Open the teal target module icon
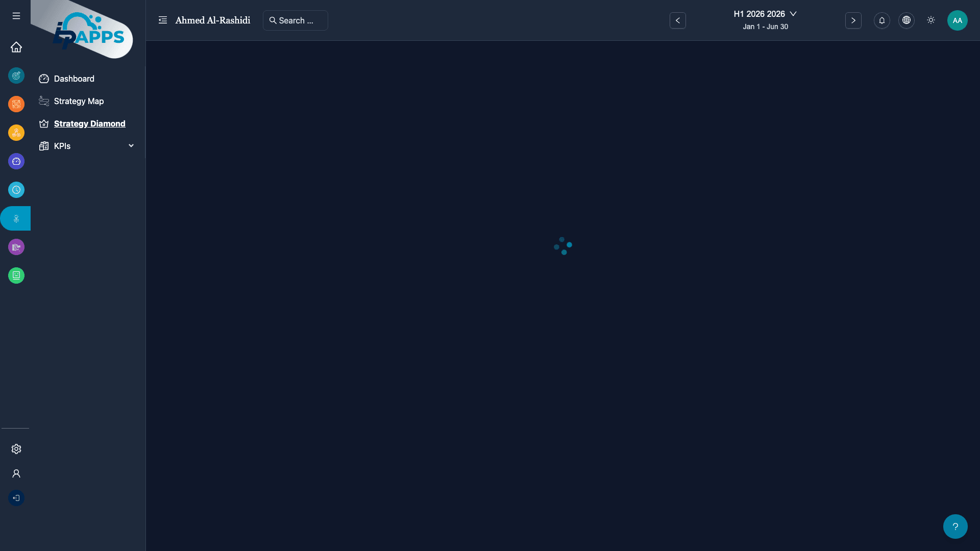The image size is (980, 551). coord(16,76)
